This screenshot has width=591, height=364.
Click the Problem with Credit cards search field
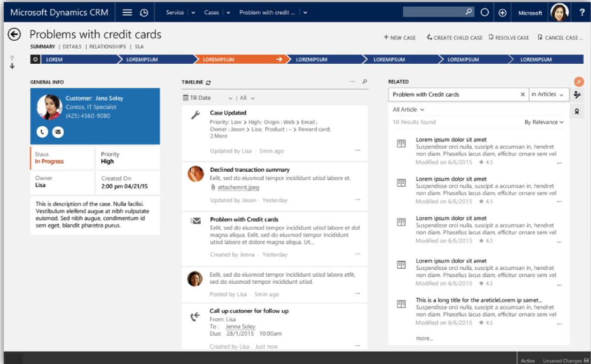pos(454,95)
